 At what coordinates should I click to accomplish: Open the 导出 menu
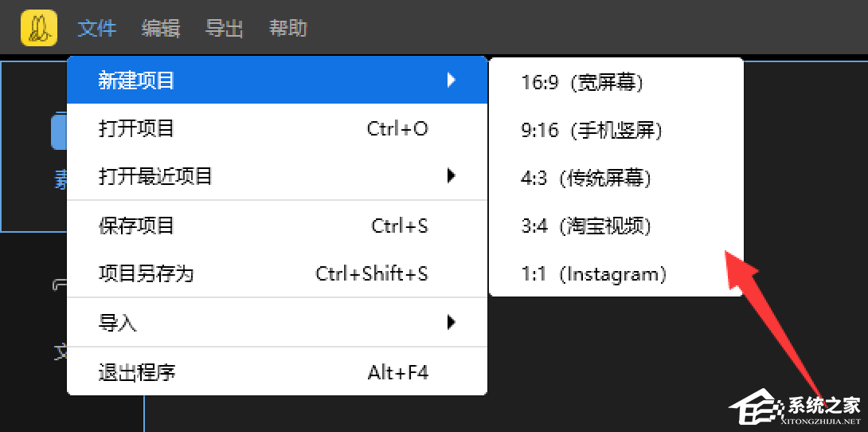[x=225, y=29]
